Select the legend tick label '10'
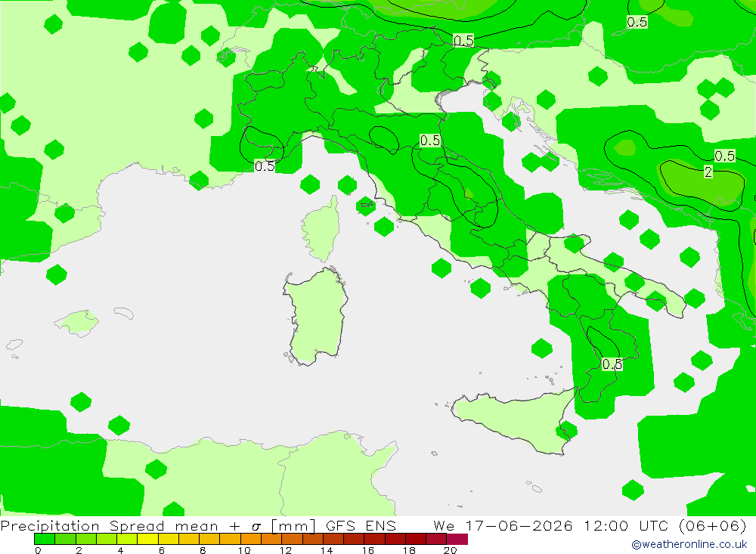756x554 pixels. click(x=244, y=550)
